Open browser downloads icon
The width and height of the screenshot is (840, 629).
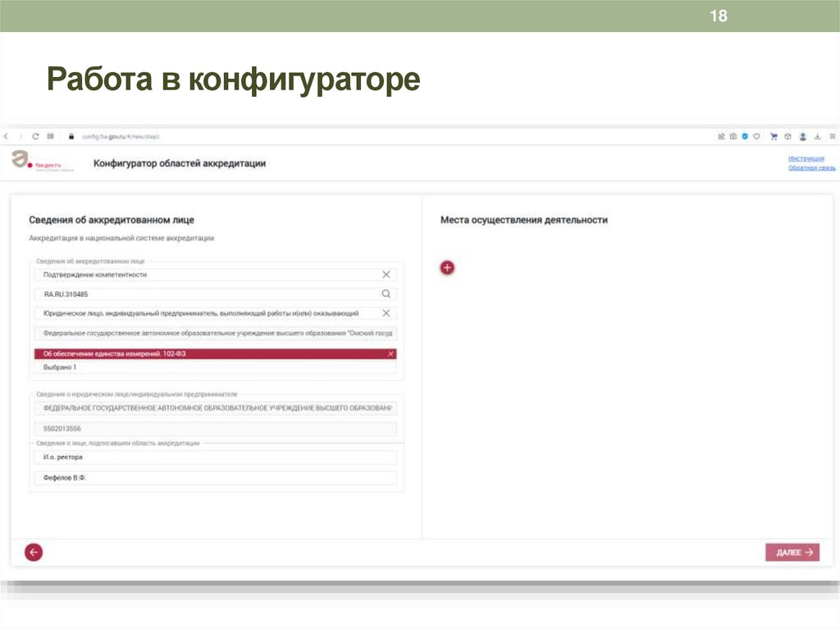[x=817, y=137]
